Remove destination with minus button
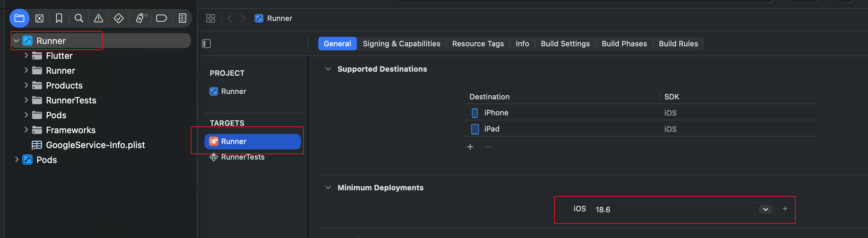 [x=488, y=147]
